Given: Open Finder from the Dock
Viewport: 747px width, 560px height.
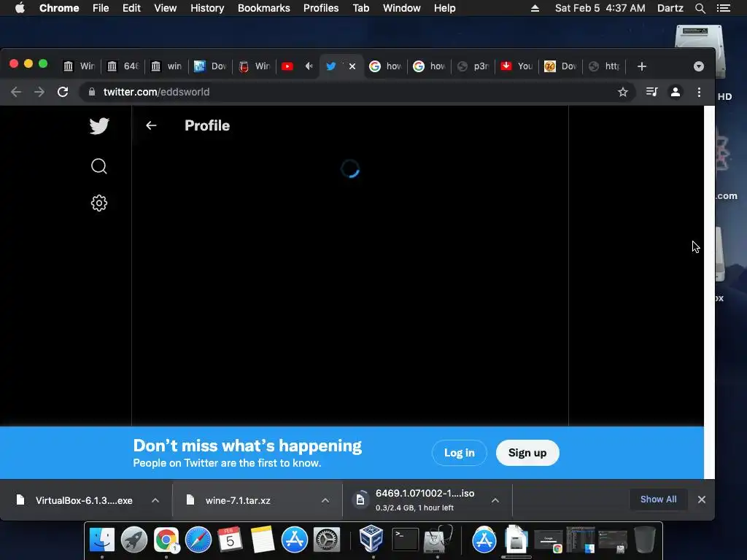Looking at the screenshot, I should coord(102,540).
